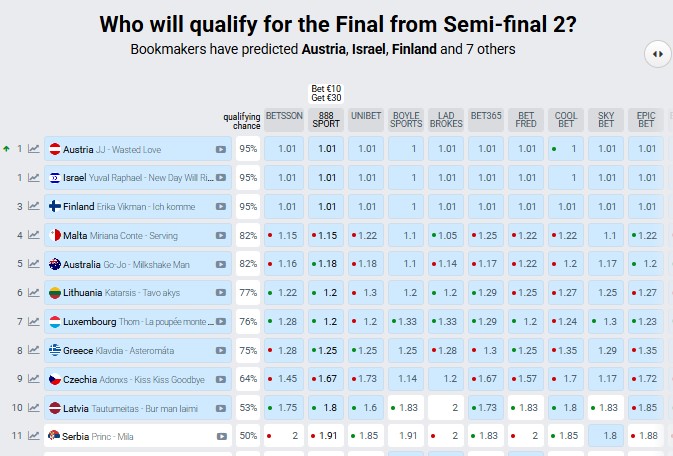The height and width of the screenshot is (456, 673).
Task: Click Lithuania's line chart icon
Action: 33,293
